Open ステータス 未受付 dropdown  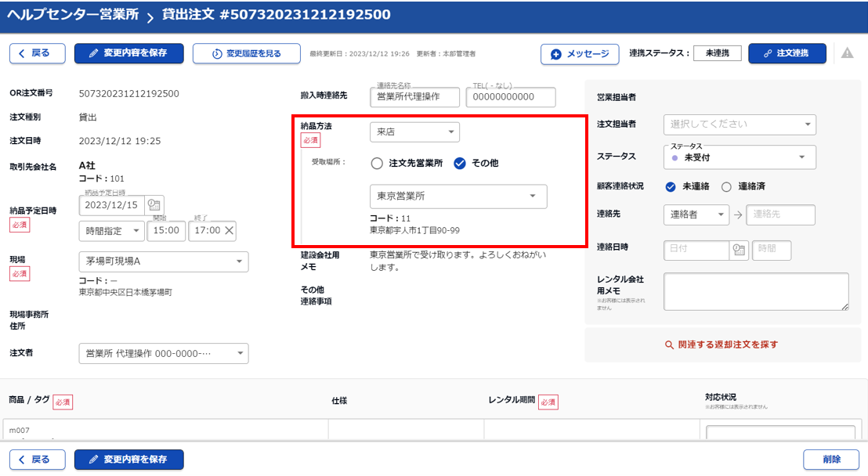[740, 157]
